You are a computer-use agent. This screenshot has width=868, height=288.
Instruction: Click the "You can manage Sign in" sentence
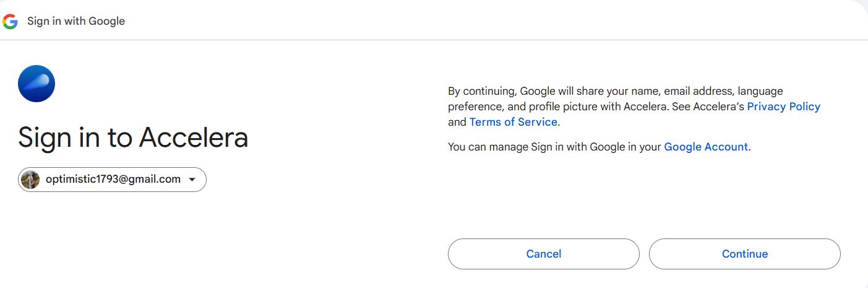click(555, 147)
